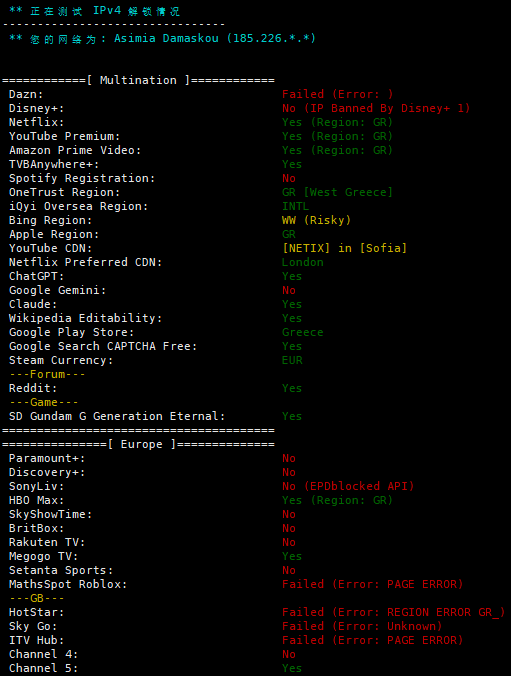Click the Netflix Preferred CDN London value
Viewport: 511px width, 676px height.
coord(303,263)
